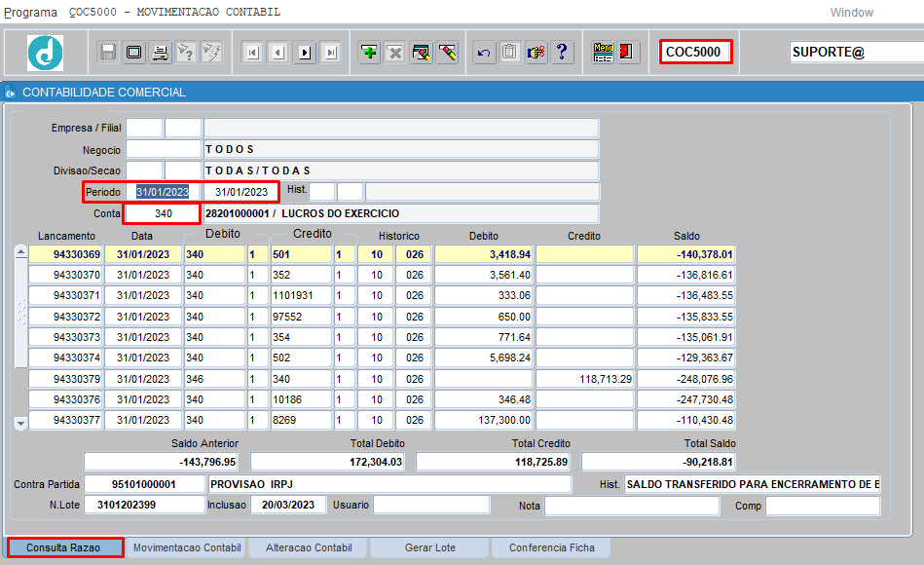The image size is (924, 565).
Task: Click the Negocio code input field
Action: (x=164, y=149)
